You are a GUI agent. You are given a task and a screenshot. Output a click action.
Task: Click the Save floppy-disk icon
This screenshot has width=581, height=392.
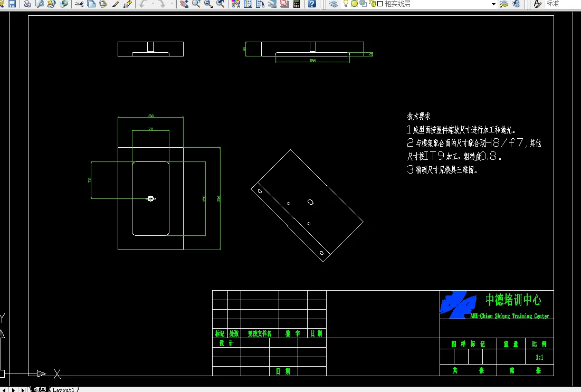(x=12, y=4)
